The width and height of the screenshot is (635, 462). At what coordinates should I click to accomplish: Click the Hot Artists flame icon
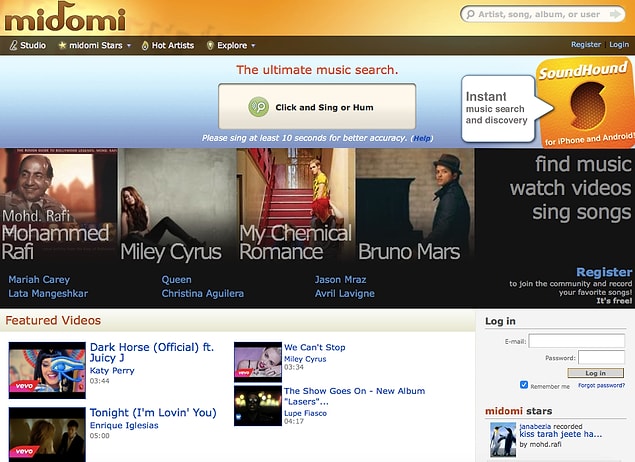tap(145, 45)
